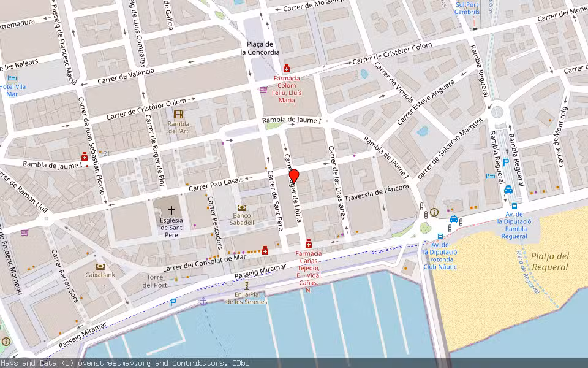
Task: Select the Carrer Pescadors street label
Action: tap(215, 223)
